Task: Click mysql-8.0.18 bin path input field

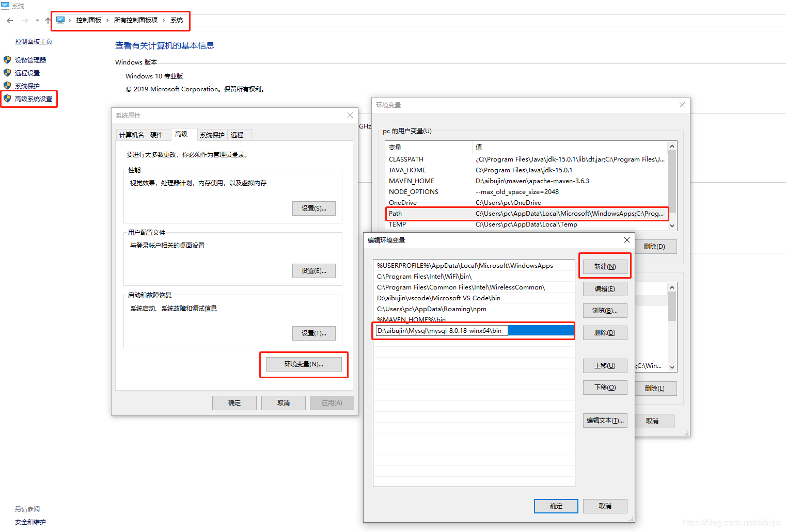Action: point(442,331)
